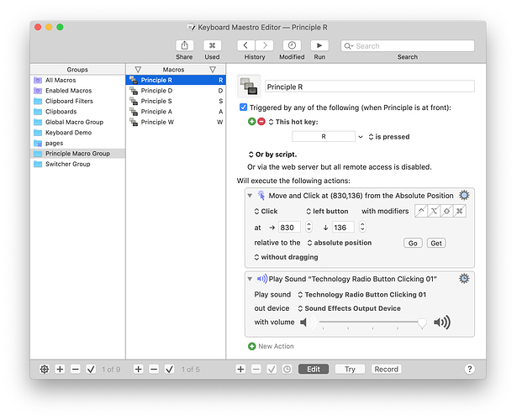Change the absolute position popup
This screenshot has width=517, height=420.
click(340, 243)
